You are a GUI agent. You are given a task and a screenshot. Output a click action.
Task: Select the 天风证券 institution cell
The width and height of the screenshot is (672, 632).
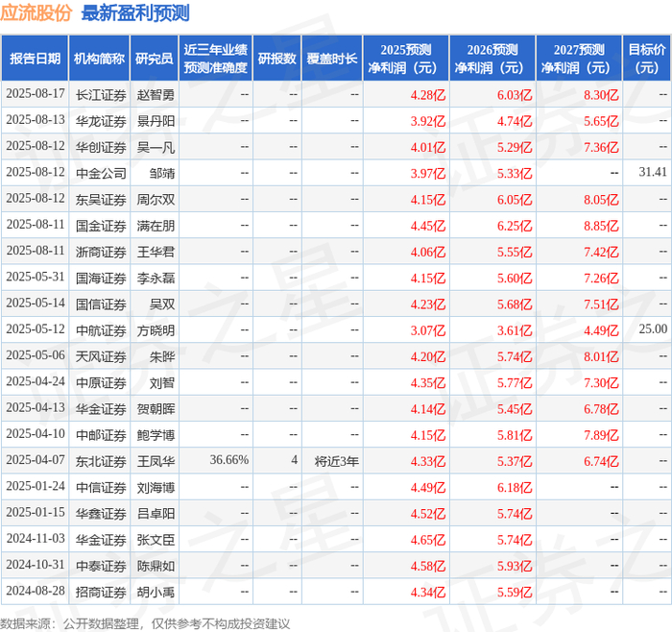[x=101, y=356]
